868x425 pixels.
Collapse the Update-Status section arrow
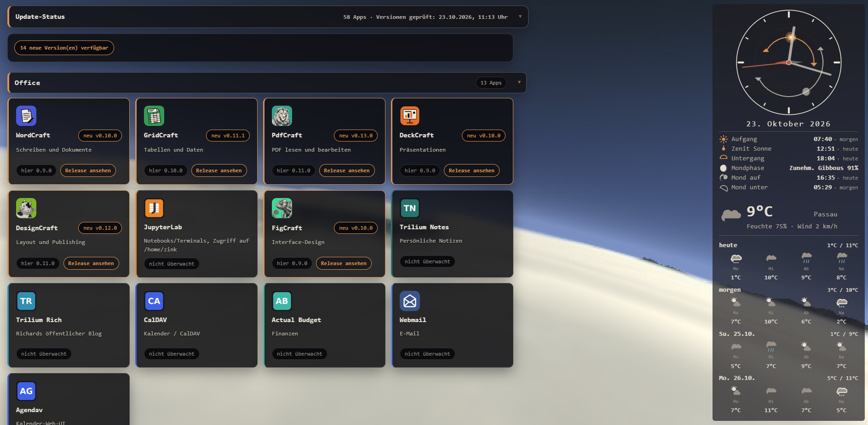pyautogui.click(x=520, y=17)
